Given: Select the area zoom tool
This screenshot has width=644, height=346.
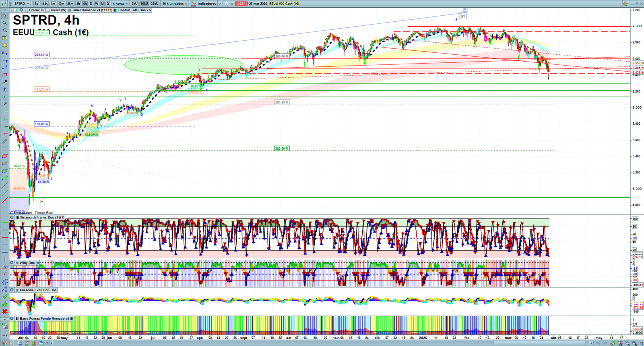Looking at the screenshot, I should point(4,30).
